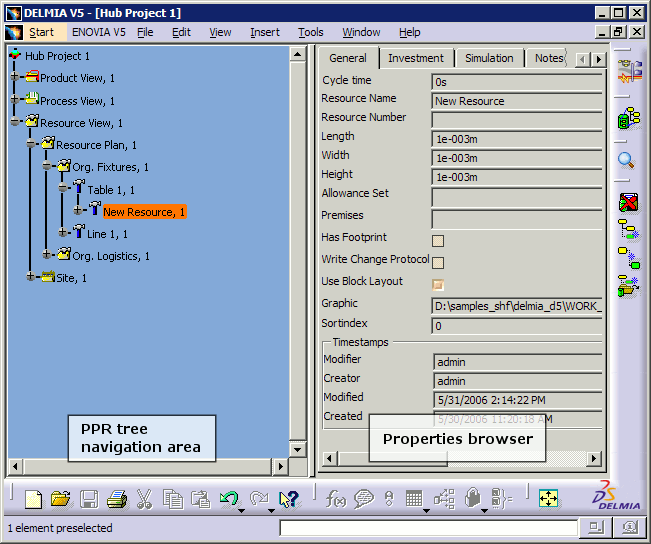This screenshot has width=651, height=544.
Task: Click the red X icon in right toolbar
Action: tap(628, 204)
